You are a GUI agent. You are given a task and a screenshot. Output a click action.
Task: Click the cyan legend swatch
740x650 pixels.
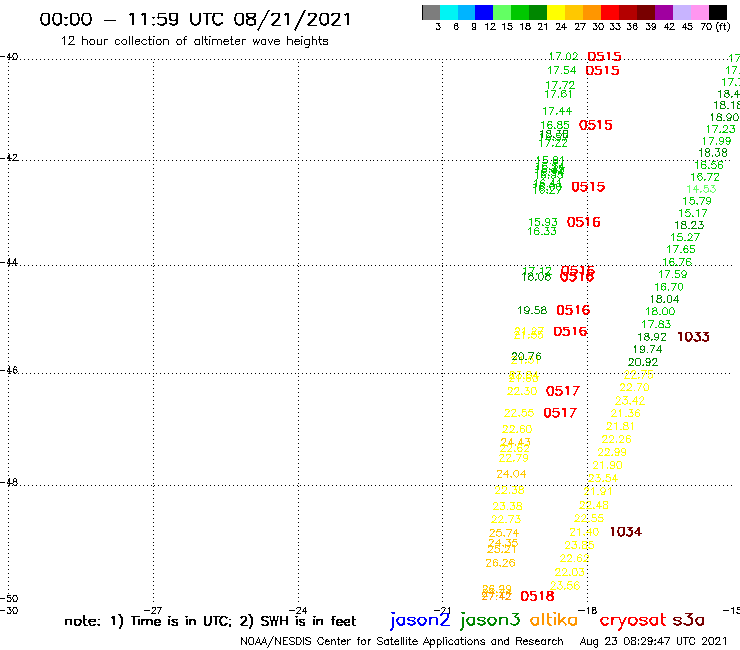449,12
